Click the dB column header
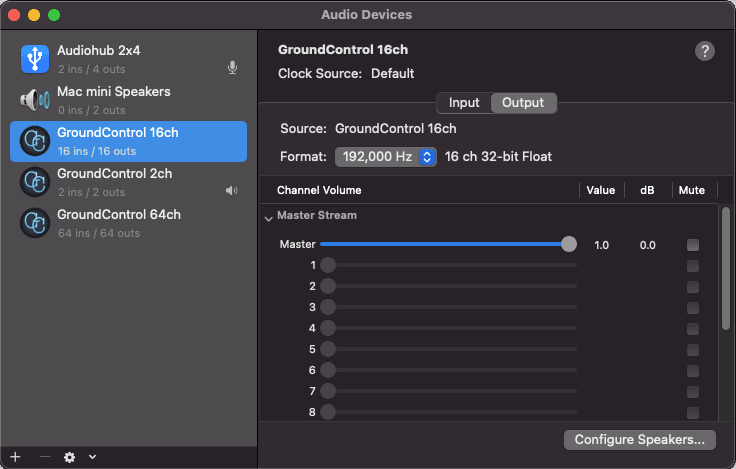Image resolution: width=736 pixels, height=469 pixels. pyautogui.click(x=647, y=190)
